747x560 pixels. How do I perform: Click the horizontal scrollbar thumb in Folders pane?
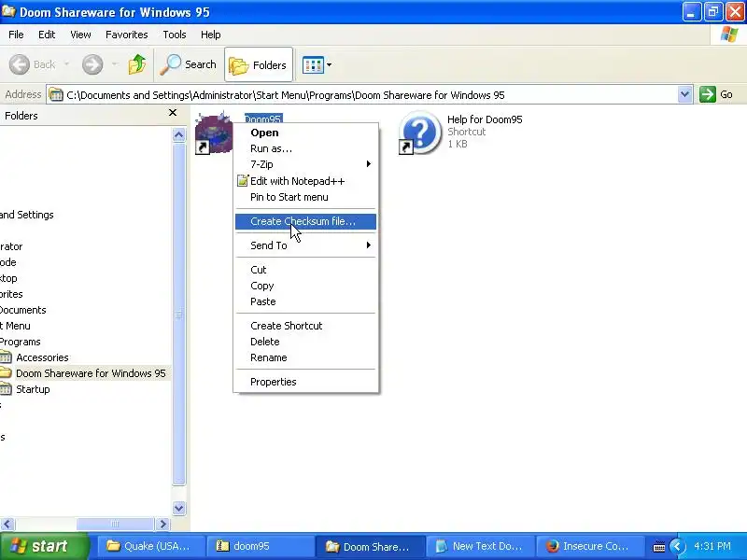coord(115,525)
